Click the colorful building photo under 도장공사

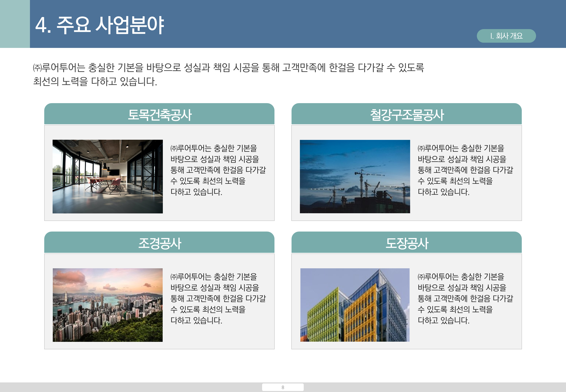(355, 305)
